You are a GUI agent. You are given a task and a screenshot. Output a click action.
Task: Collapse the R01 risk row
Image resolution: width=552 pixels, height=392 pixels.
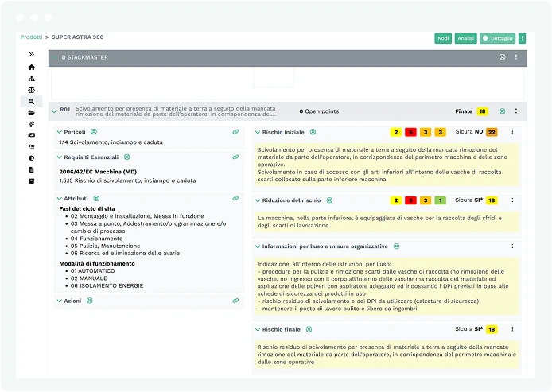[x=54, y=111]
